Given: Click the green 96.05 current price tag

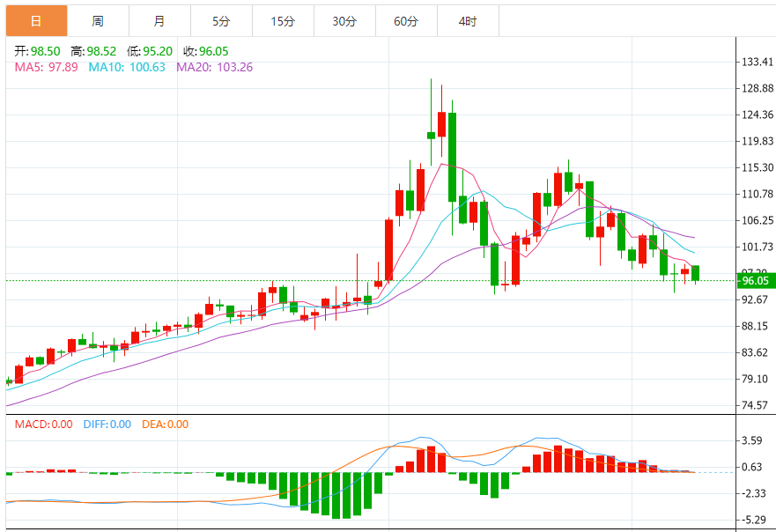Looking at the screenshot, I should point(756,281).
